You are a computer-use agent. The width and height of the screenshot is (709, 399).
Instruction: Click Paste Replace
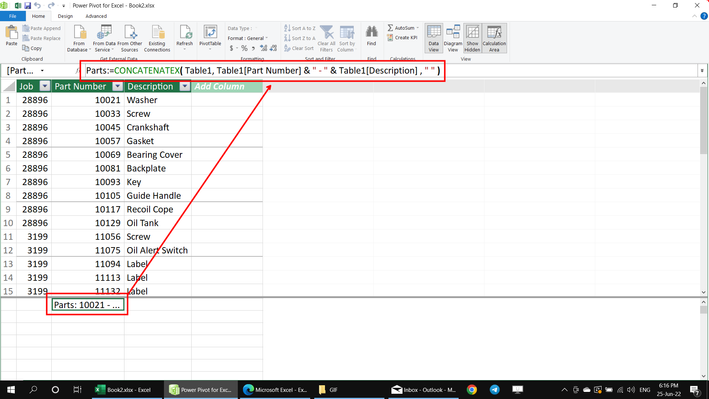(42, 38)
